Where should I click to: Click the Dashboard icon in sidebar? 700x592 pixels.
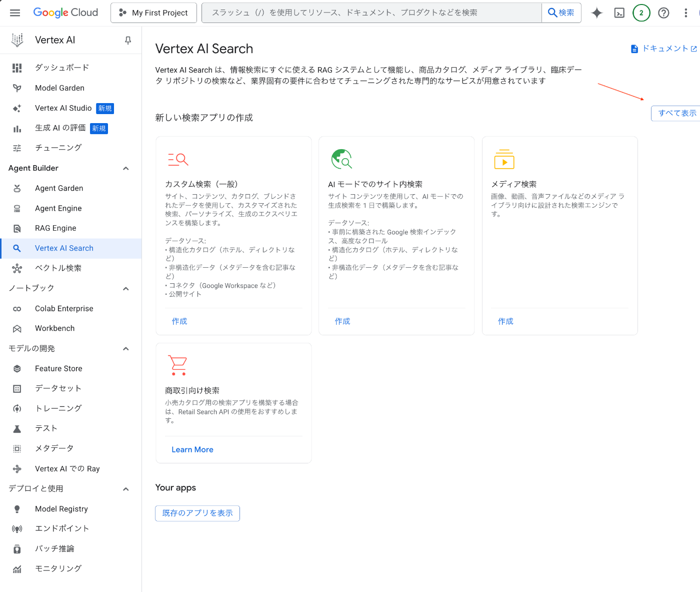tap(17, 68)
